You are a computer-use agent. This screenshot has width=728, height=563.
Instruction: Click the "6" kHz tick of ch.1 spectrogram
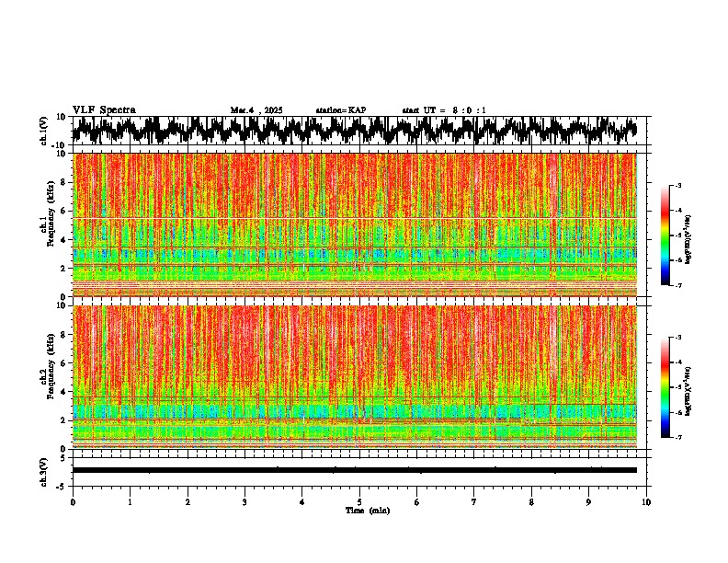pyautogui.click(x=65, y=211)
